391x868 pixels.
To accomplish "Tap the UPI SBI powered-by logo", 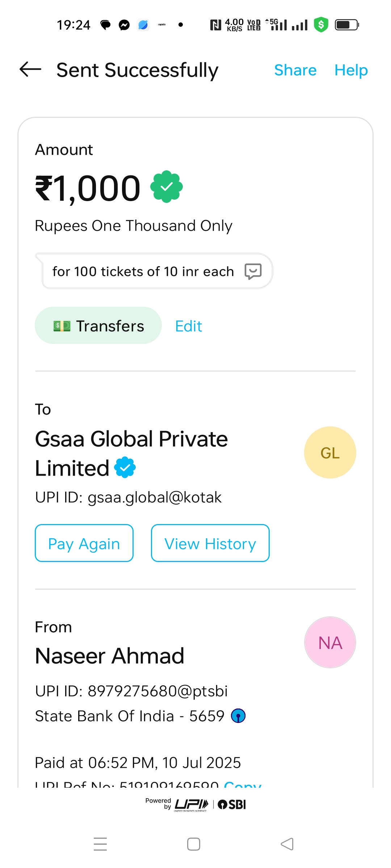I will click(x=195, y=804).
